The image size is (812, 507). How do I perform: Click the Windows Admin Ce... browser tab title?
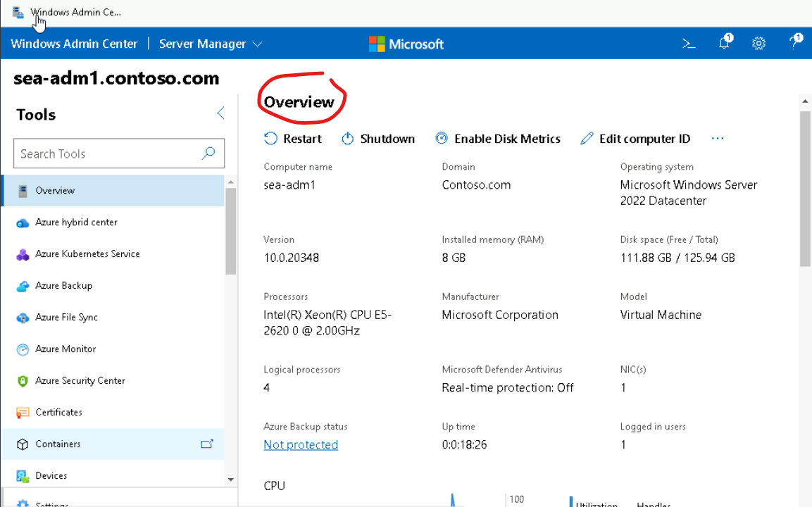pyautogui.click(x=75, y=12)
